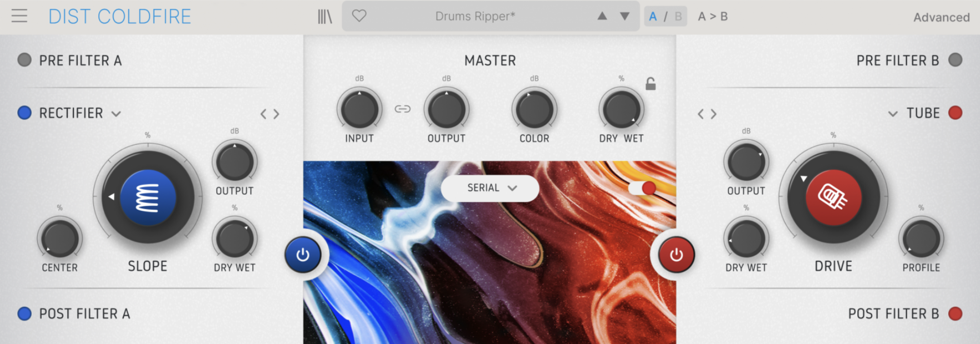Copy A to B with A > B

[x=713, y=17]
